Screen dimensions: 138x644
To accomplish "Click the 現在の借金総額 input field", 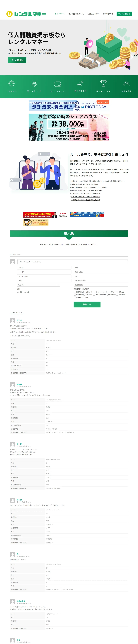I will 101,280.
